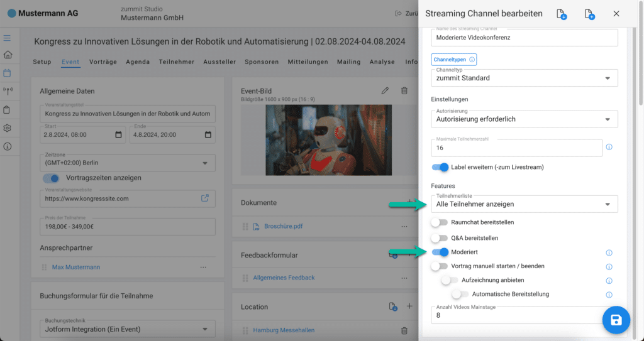Screen dimensions: 644x341
Task: Click the hamburger menu icon in the sidebar
Action: (x=8, y=38)
